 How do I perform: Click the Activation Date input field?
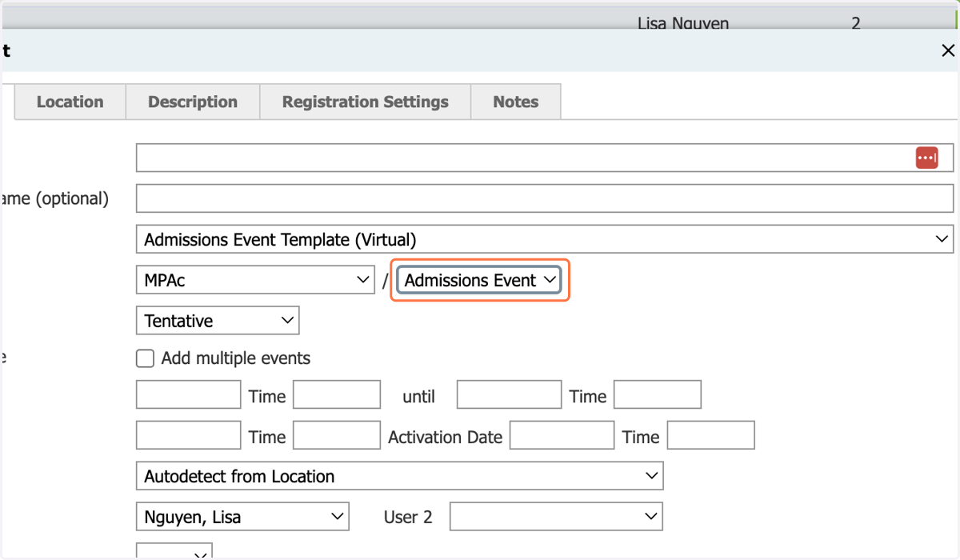[x=562, y=435]
